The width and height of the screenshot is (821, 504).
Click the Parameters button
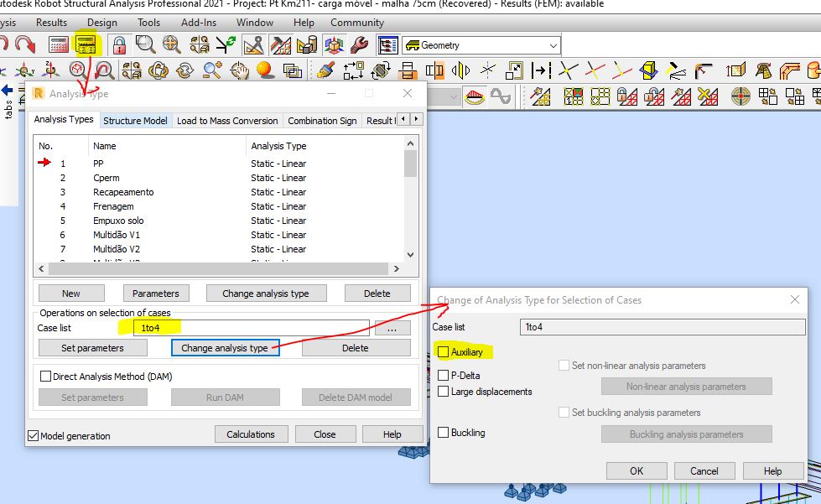pyautogui.click(x=155, y=293)
